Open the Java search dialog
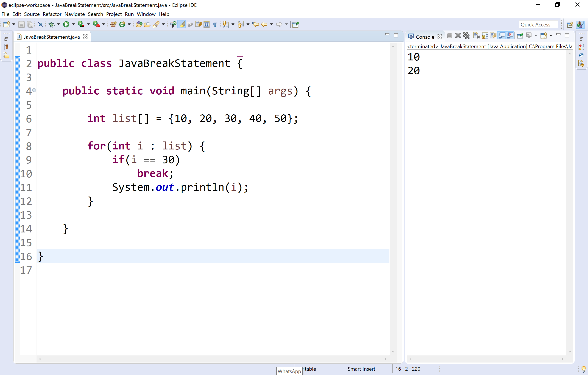 pyautogui.click(x=156, y=25)
